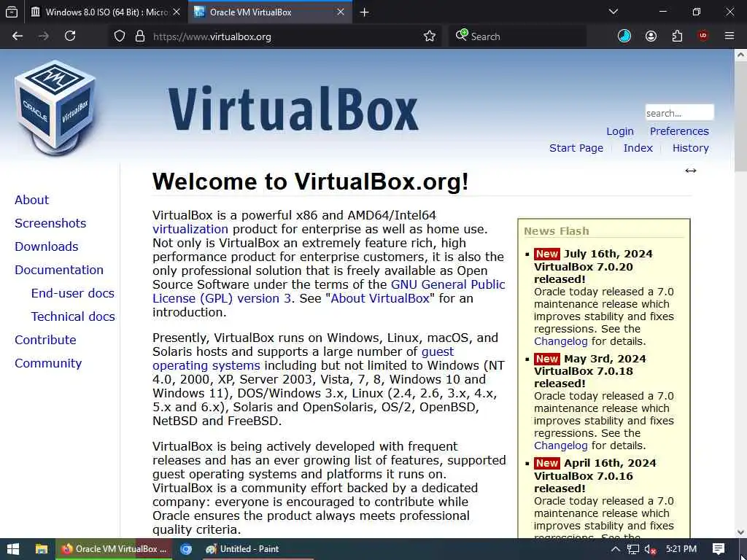Click the muted volume tray icon
The width and height of the screenshot is (747, 560).
click(x=650, y=550)
